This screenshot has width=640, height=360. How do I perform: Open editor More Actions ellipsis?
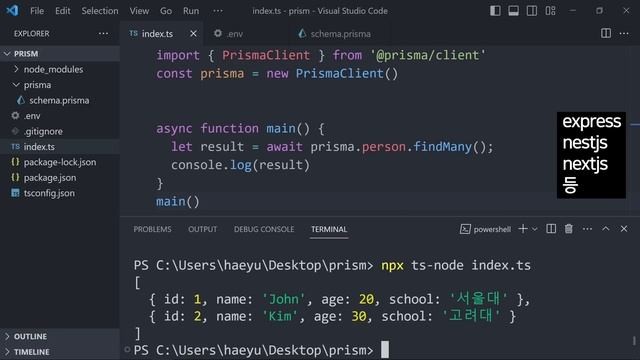pos(624,33)
